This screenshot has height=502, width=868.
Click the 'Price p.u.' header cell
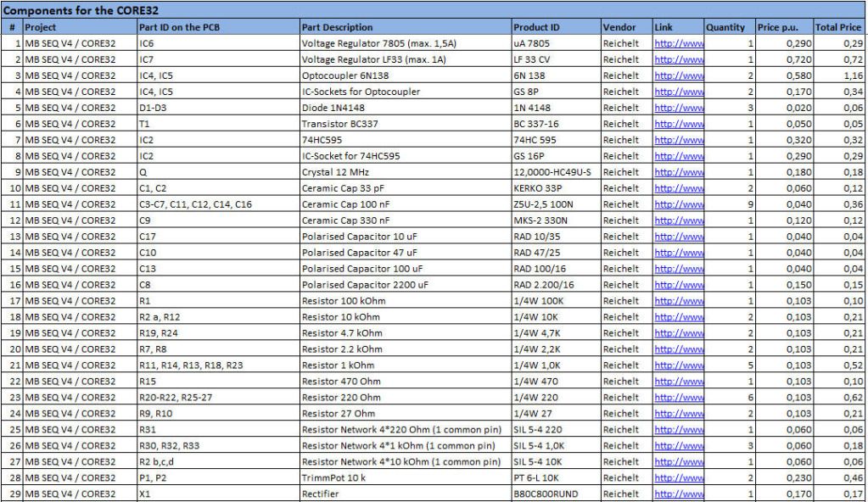click(x=784, y=27)
